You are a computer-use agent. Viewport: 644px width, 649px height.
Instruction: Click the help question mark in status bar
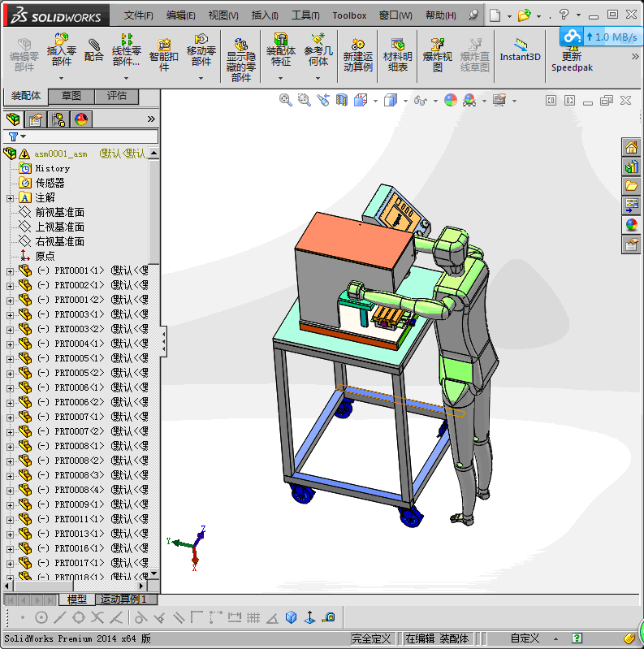point(577,638)
